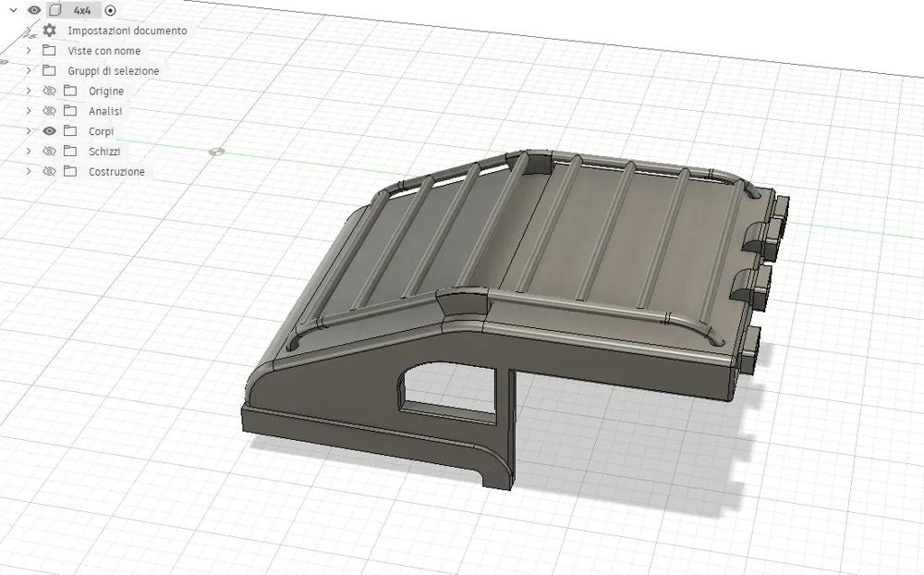The width and height of the screenshot is (924, 575).
Task: Collapse the 4x4 root component
Action: pyautogui.click(x=14, y=10)
